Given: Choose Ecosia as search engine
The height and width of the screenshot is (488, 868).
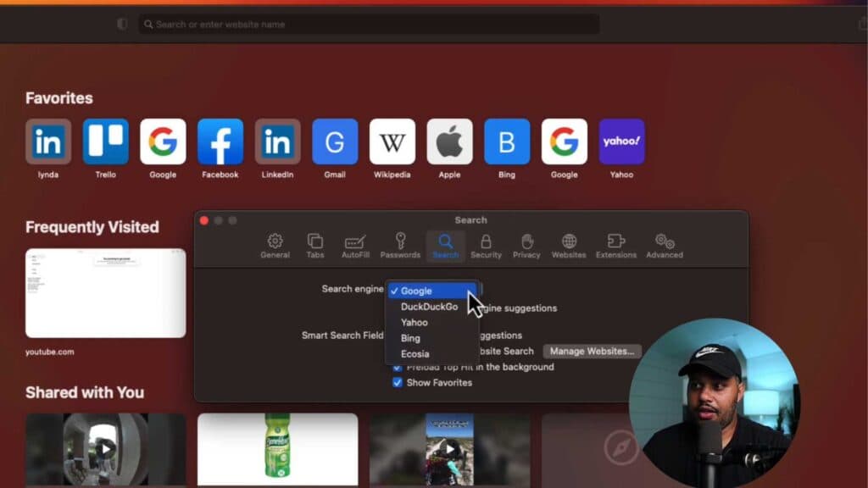Looking at the screenshot, I should 431,353.
